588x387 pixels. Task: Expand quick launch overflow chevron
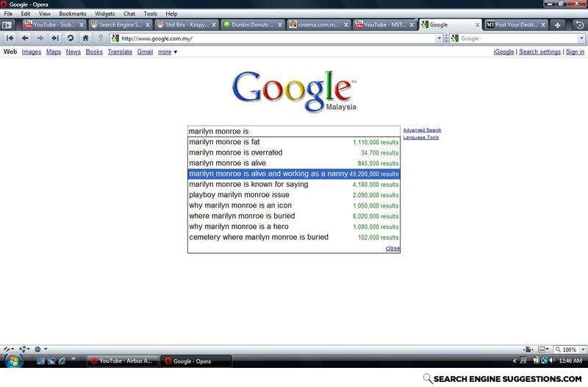[73, 358]
